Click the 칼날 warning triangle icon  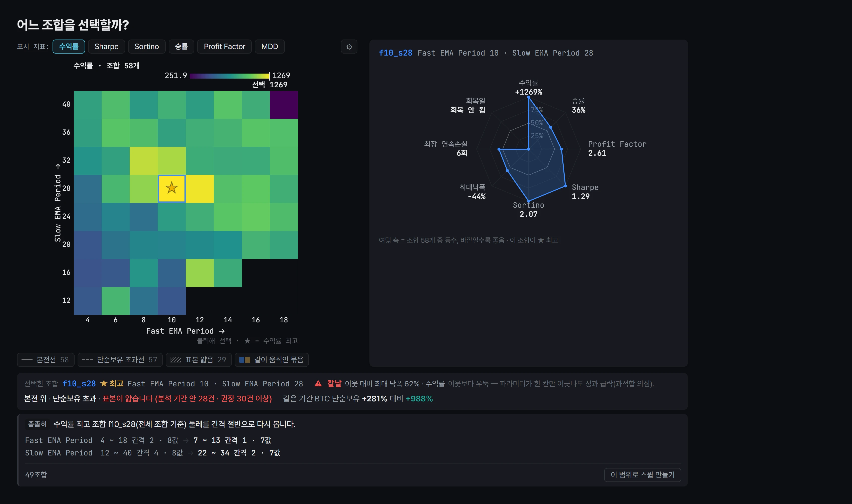click(x=318, y=383)
